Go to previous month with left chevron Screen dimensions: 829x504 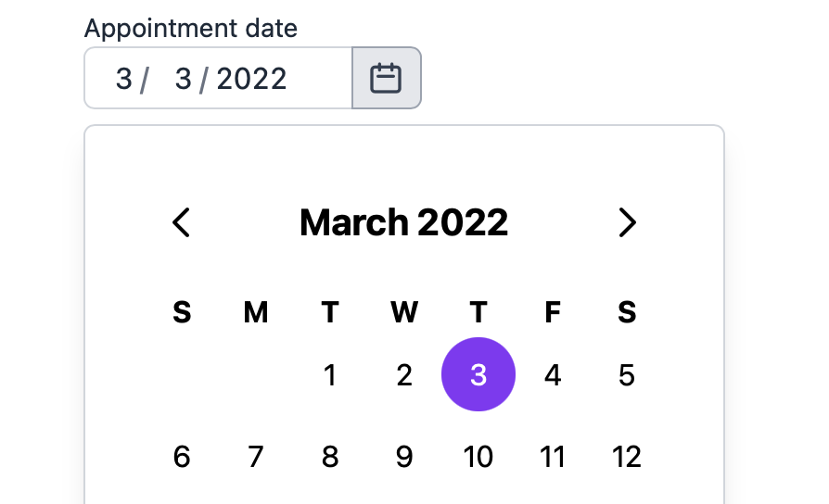tap(182, 222)
